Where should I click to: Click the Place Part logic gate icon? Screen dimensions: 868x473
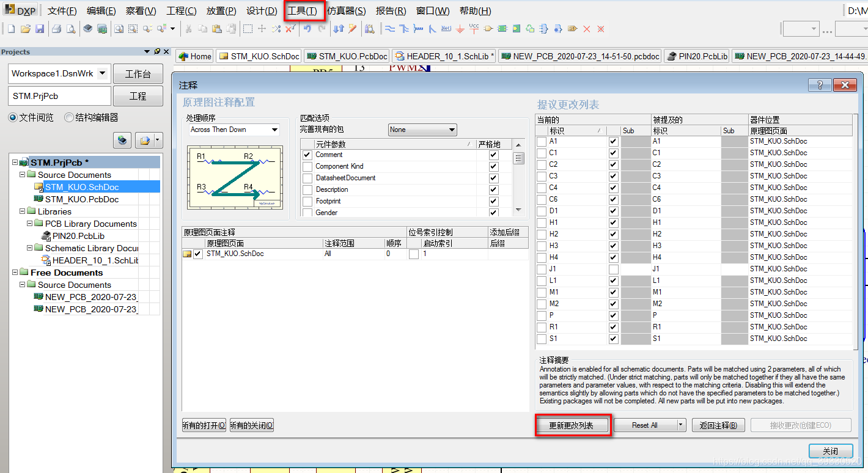[488, 29]
